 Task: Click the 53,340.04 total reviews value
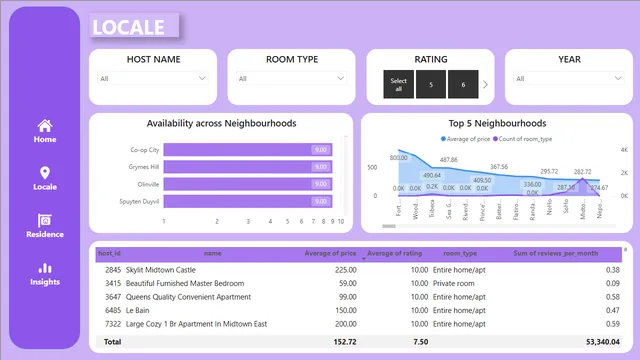602,342
